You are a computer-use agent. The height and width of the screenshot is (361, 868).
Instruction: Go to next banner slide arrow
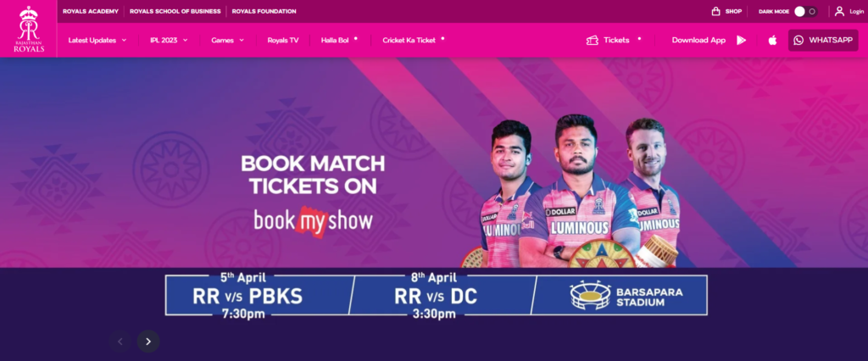148,341
